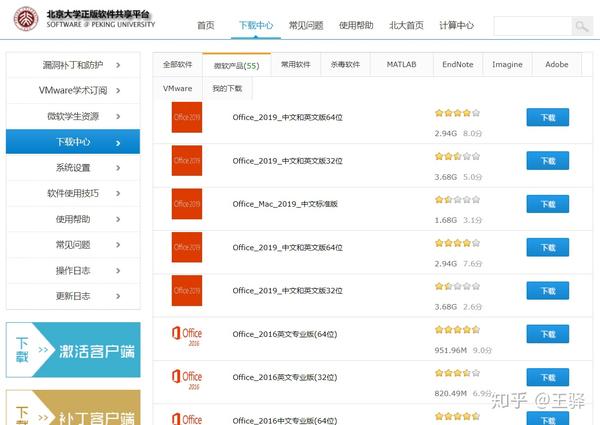
Task: Open the 下载中心 top navigation item
Action: coord(256,25)
